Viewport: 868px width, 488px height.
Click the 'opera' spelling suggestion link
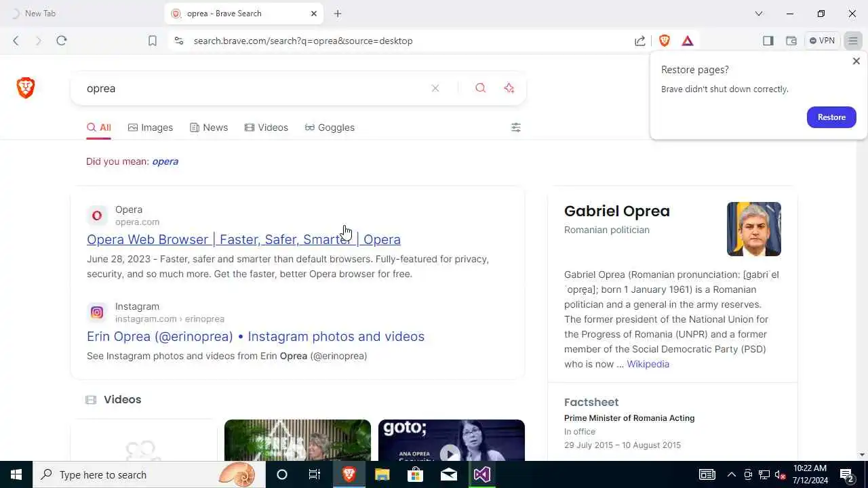165,161
